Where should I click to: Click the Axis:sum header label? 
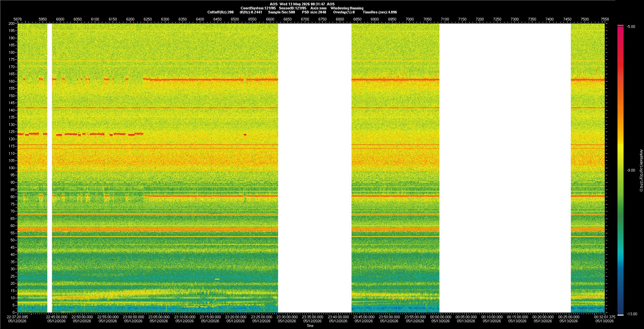(x=318, y=8)
